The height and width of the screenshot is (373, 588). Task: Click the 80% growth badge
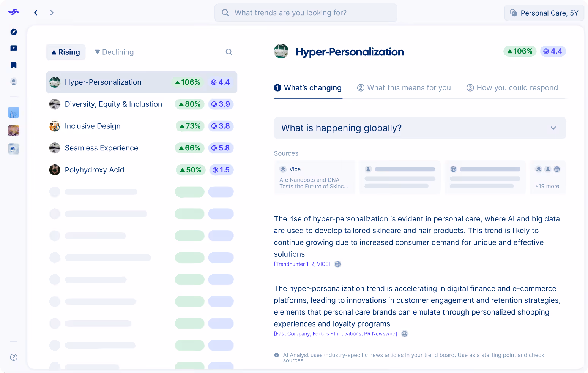[x=190, y=104]
